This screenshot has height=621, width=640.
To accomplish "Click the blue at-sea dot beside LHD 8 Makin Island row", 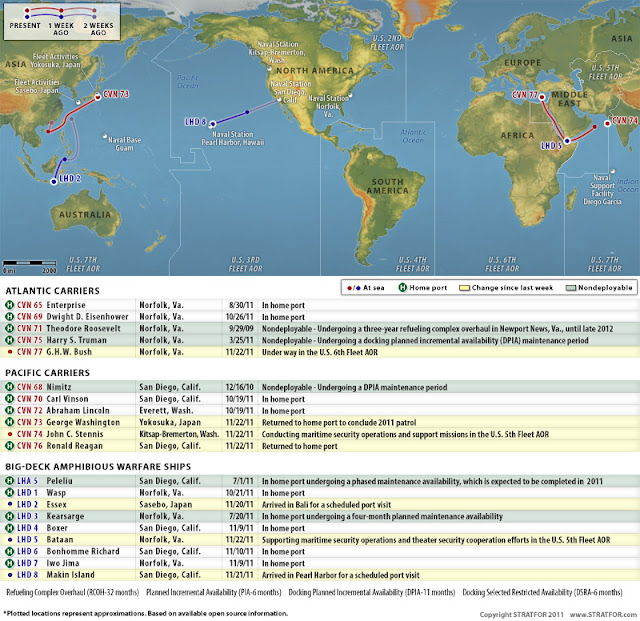I will click(10, 574).
